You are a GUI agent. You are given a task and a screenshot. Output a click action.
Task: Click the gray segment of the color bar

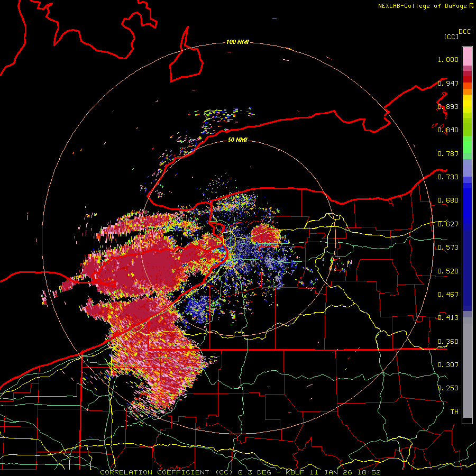tap(467, 368)
